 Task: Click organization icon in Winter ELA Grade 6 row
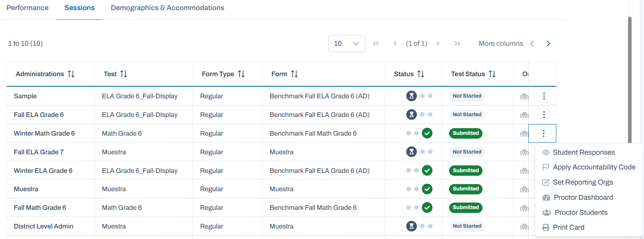[524, 171]
